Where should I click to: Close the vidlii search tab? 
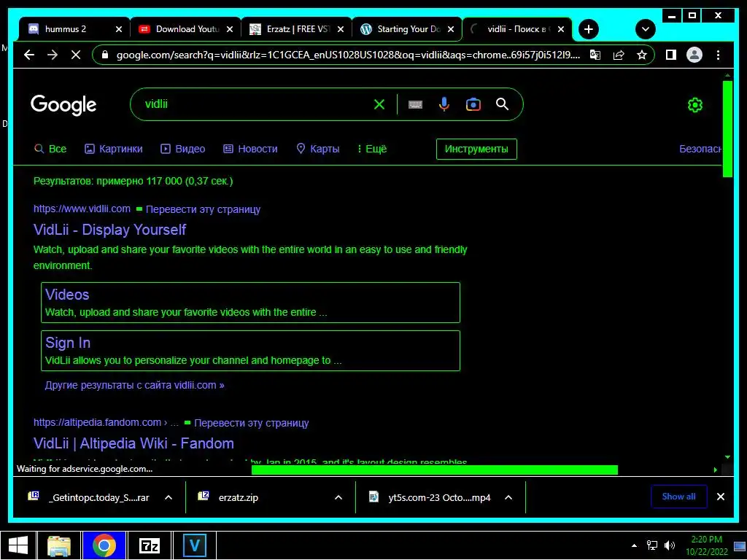[x=561, y=29]
